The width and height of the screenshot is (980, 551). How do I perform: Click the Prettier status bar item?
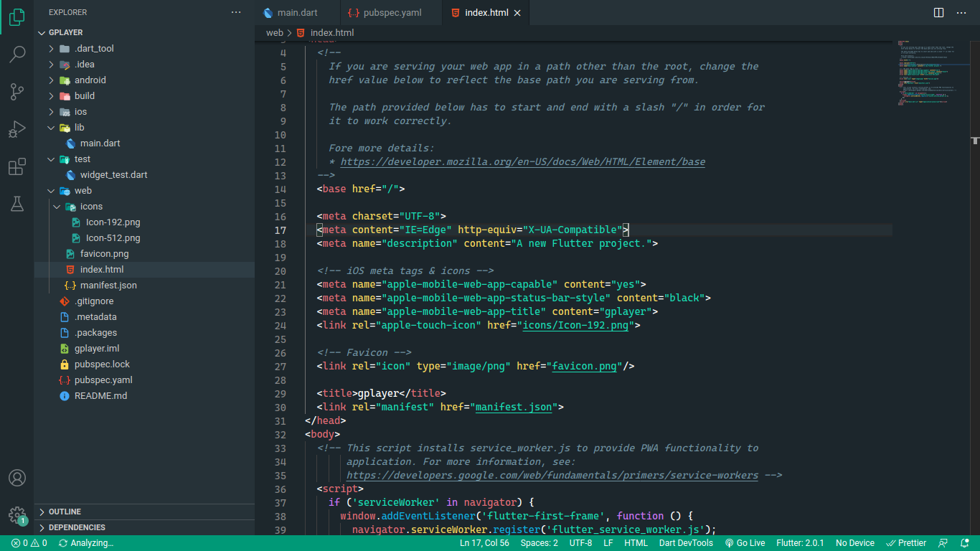coord(906,543)
